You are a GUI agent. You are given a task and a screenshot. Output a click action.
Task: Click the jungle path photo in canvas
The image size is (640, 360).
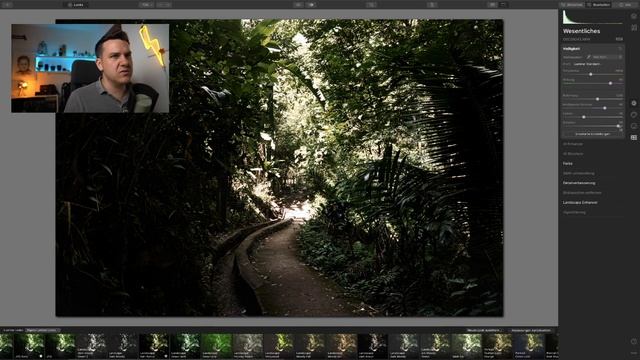click(279, 168)
